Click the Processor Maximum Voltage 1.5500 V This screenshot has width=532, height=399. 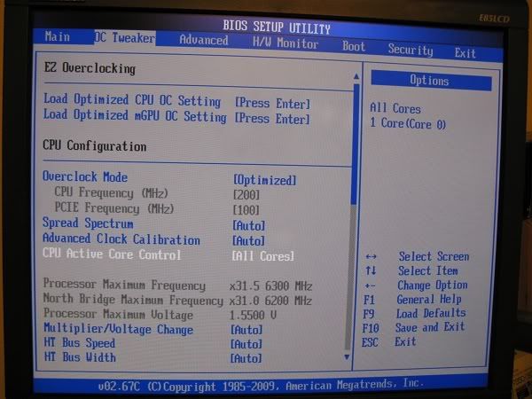pos(253,315)
